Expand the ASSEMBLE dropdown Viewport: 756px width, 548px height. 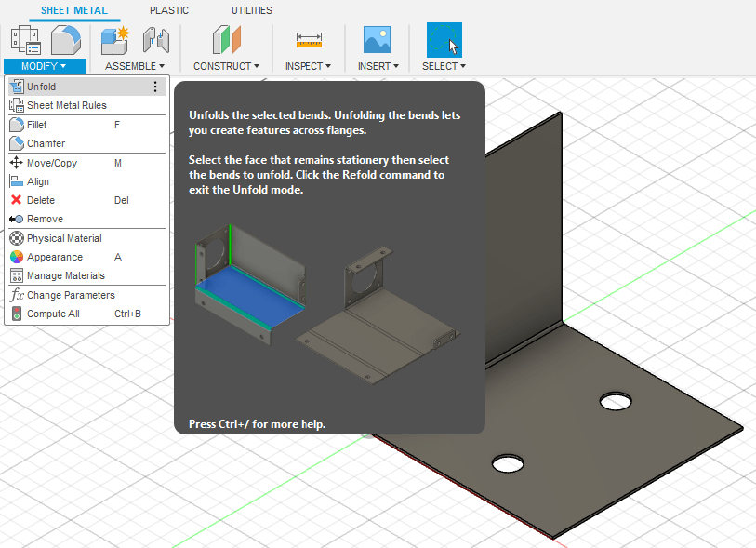pyautogui.click(x=135, y=66)
